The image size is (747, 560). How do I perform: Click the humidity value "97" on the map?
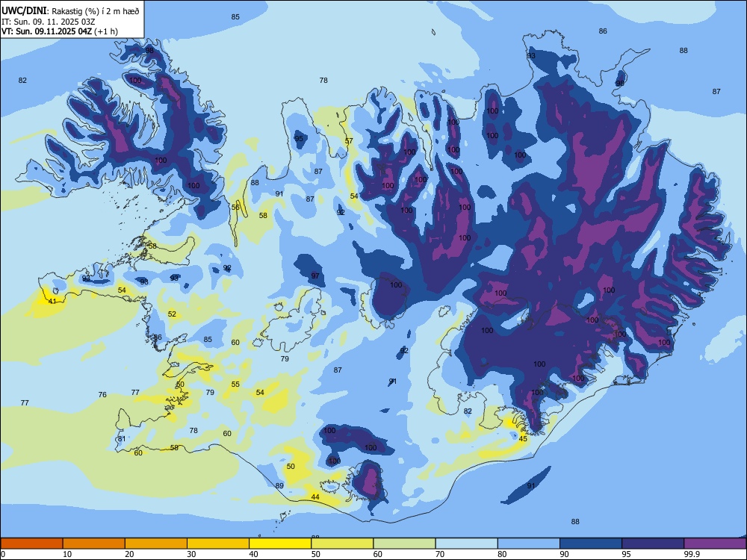point(315,276)
